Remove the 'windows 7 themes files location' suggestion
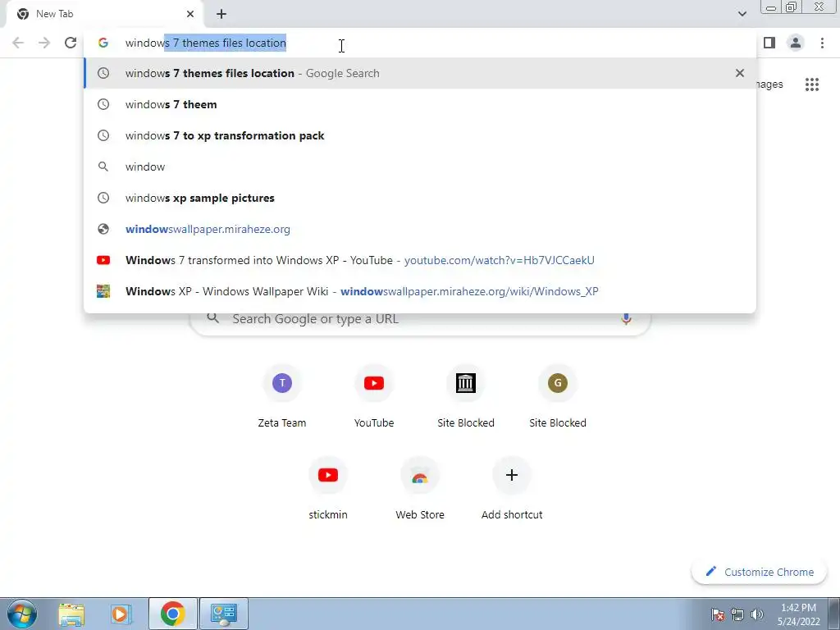Image resolution: width=840 pixels, height=630 pixels. (740, 73)
